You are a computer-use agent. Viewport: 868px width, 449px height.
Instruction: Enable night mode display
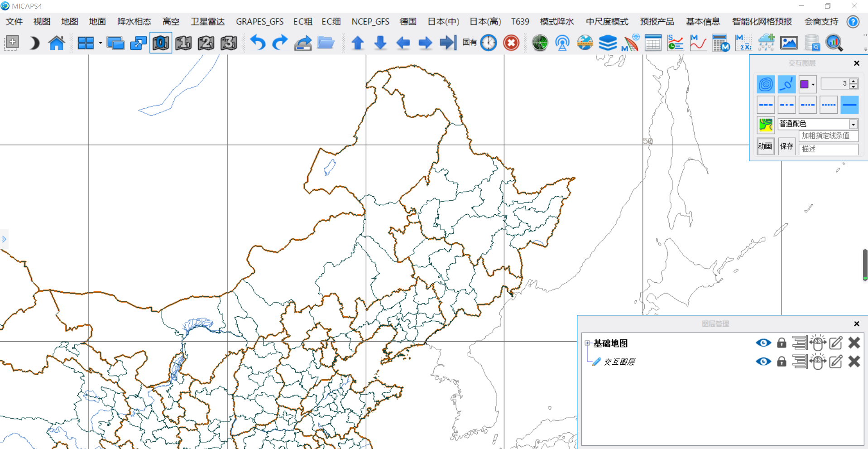pos(34,43)
